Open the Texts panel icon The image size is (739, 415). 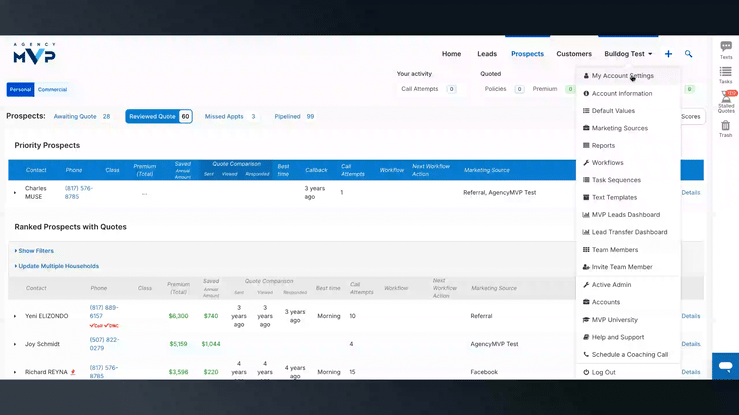coord(726,49)
